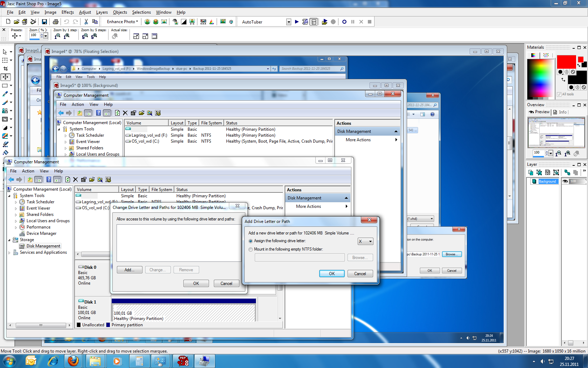The width and height of the screenshot is (588, 368).
Task: Open the Zoom percent dropdown in tool options
Action: coord(46,36)
